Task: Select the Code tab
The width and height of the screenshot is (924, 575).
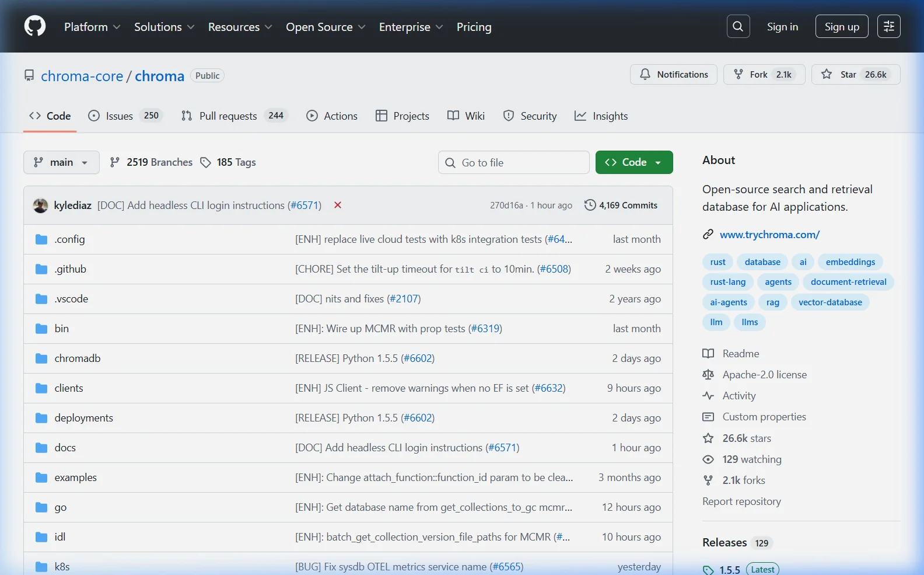Action: 50,116
